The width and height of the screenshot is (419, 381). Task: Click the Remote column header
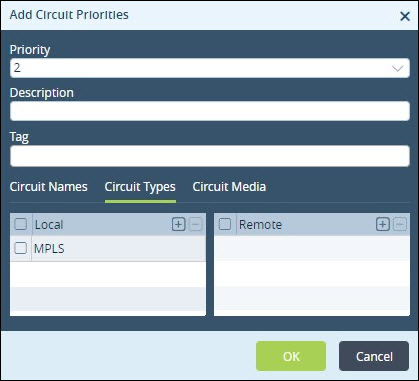tap(260, 225)
